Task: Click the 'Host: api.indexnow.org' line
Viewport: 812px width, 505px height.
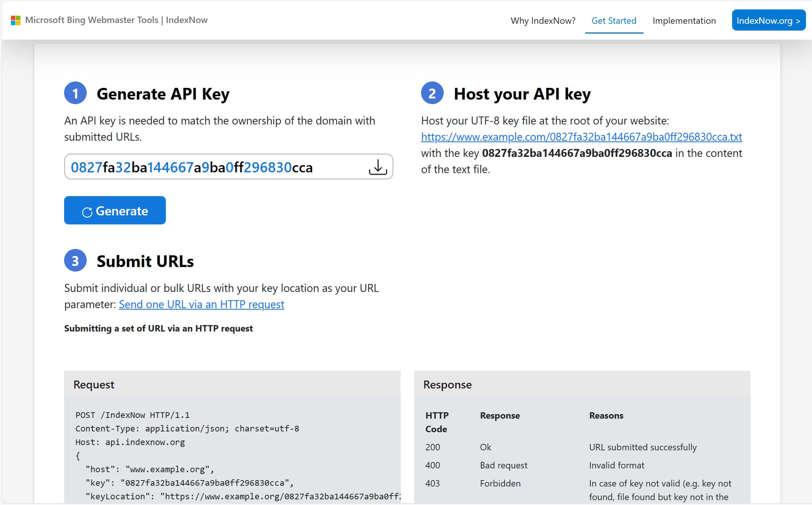Action: click(x=130, y=442)
